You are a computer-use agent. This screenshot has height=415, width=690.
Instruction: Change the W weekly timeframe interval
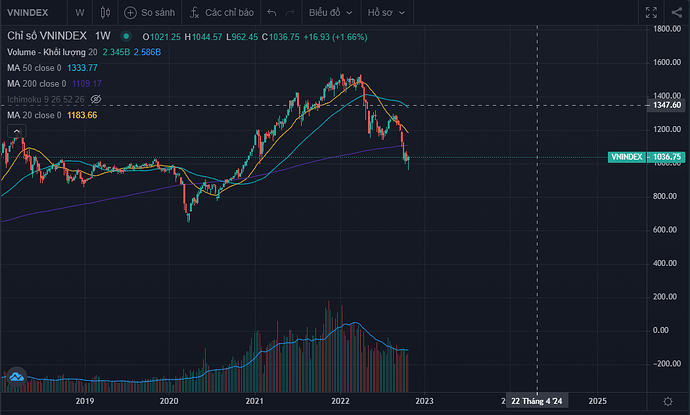pos(80,12)
